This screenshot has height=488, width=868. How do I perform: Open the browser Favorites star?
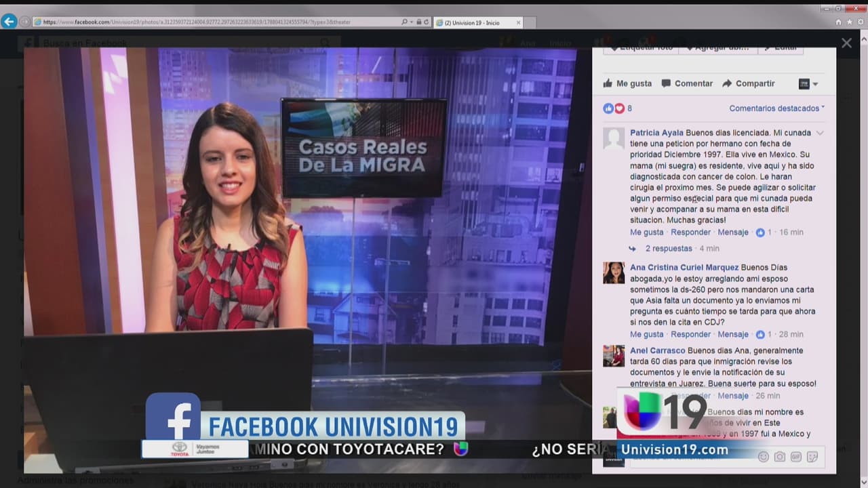(850, 22)
